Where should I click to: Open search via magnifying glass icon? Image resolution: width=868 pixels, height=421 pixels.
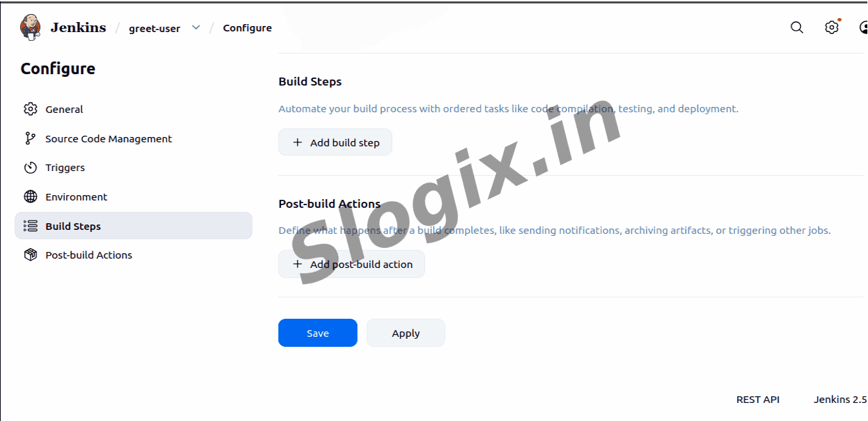pyautogui.click(x=797, y=27)
